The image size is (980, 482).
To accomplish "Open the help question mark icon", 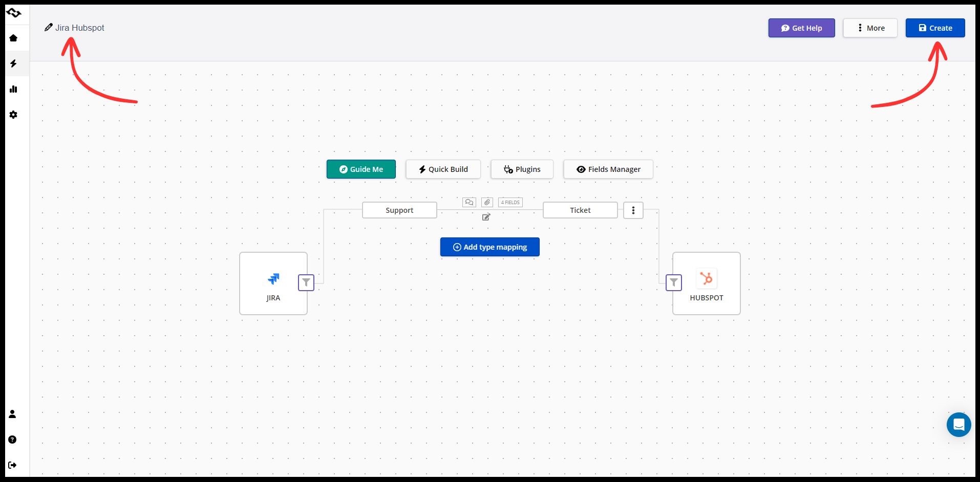I will click(x=13, y=440).
